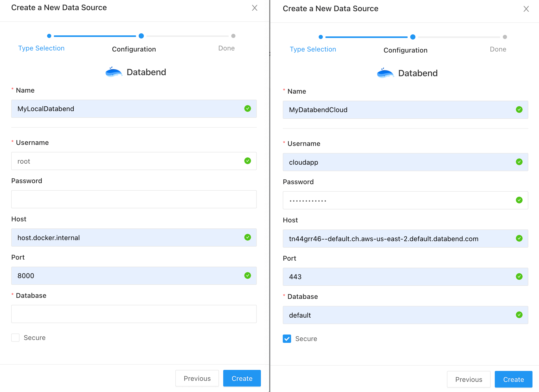539x392 pixels.
Task: Click Type Selection step in the left dialog
Action: click(41, 48)
